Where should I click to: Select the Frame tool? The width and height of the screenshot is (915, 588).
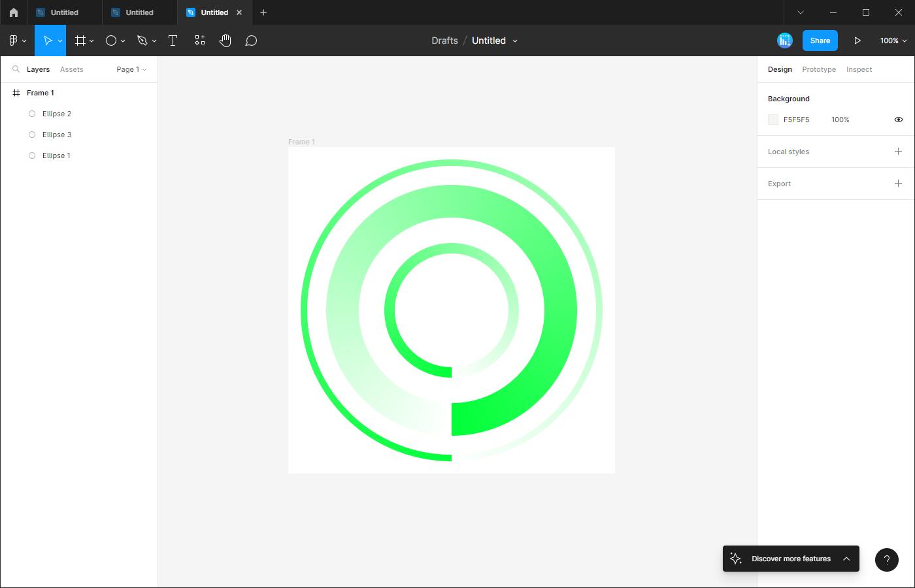pos(80,41)
